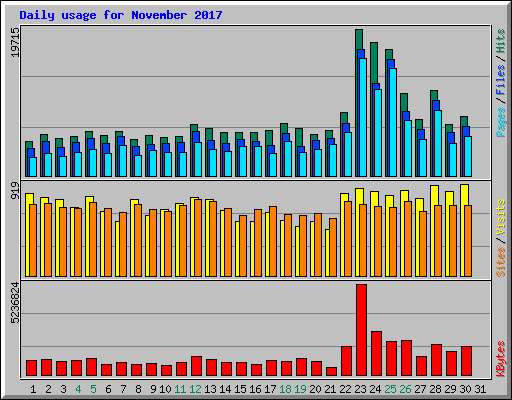Viewport: 512px width, 400px height.
Task: Click the cyan Pages bar for day 1
Action: tap(33, 167)
